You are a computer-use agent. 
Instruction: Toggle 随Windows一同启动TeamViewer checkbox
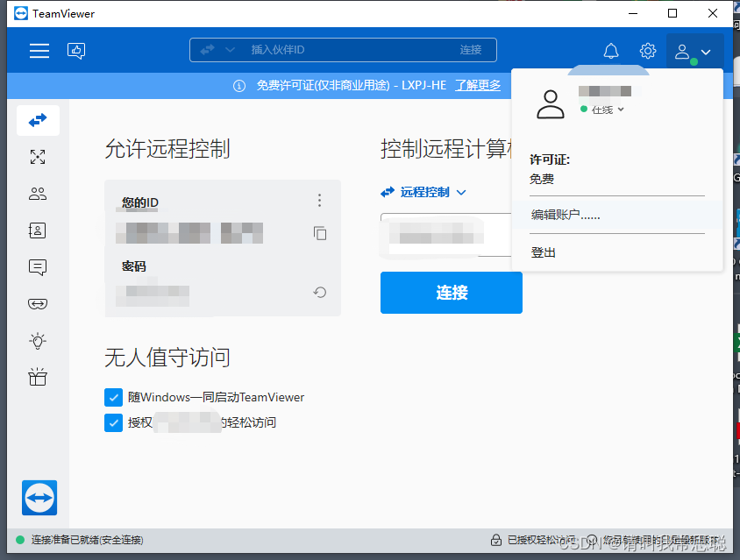click(113, 397)
